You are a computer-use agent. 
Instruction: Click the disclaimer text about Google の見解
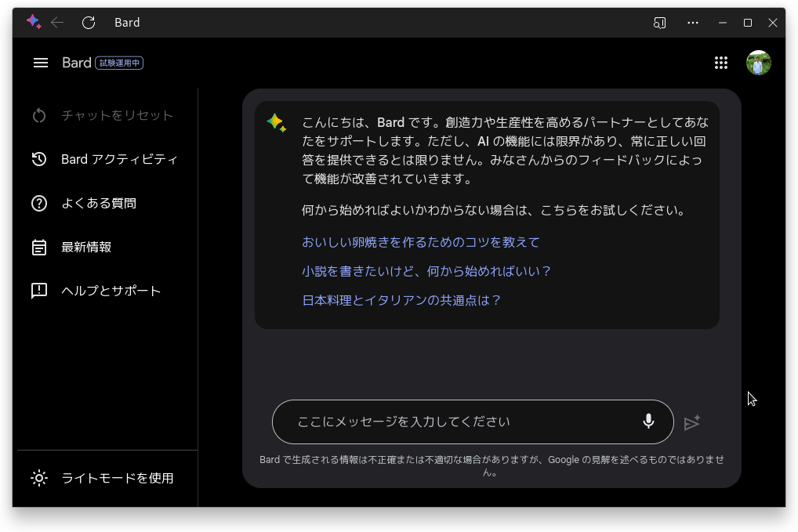point(491,465)
